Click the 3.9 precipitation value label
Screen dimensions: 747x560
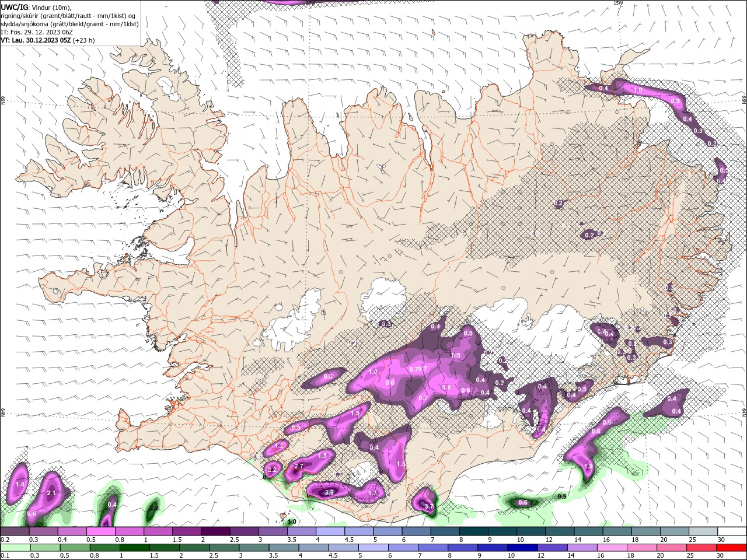point(329,492)
